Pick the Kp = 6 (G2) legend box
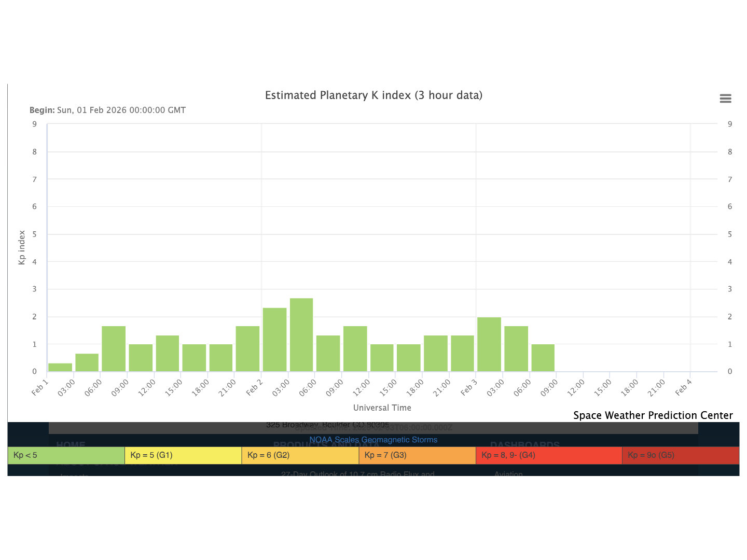This screenshot has width=747, height=560. [x=300, y=455]
